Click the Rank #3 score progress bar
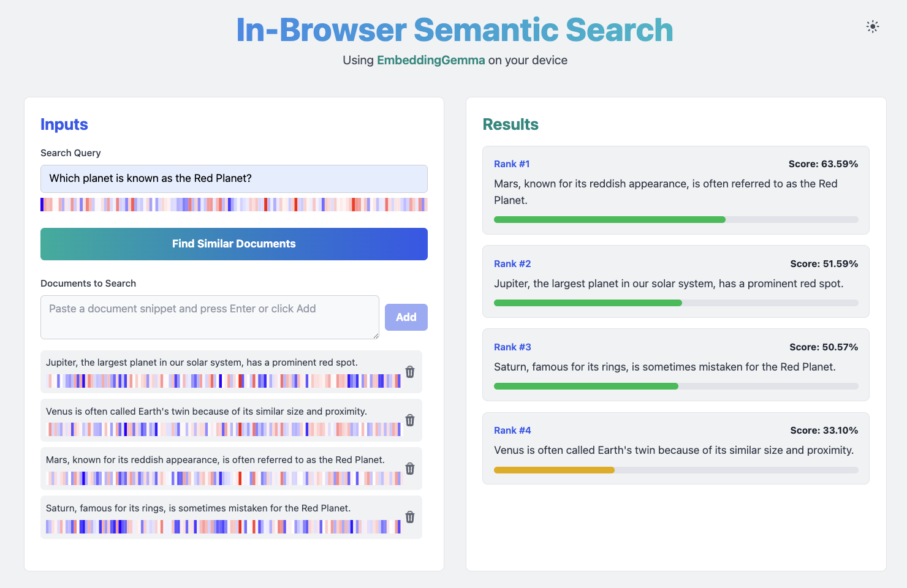Image resolution: width=907 pixels, height=588 pixels. [x=676, y=386]
